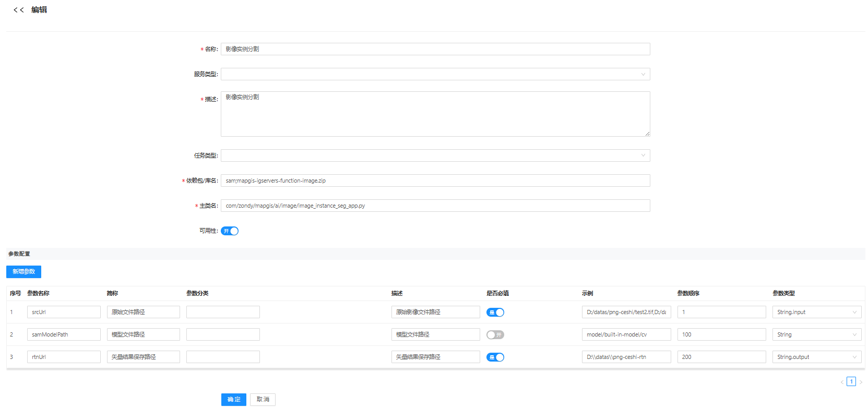Click the 依赖包/库名 input field
The image size is (868, 408).
[435, 181]
